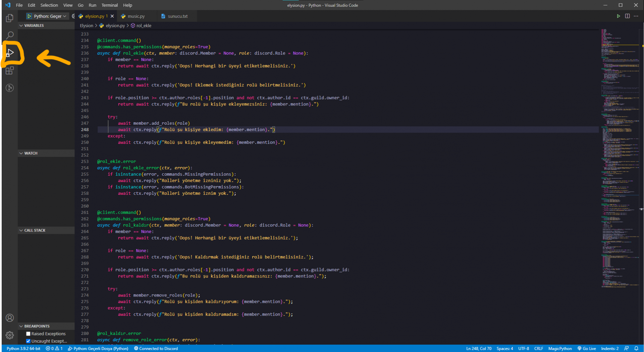Click the editor vertical scrollbar
644x352 pixels.
tap(642, 186)
